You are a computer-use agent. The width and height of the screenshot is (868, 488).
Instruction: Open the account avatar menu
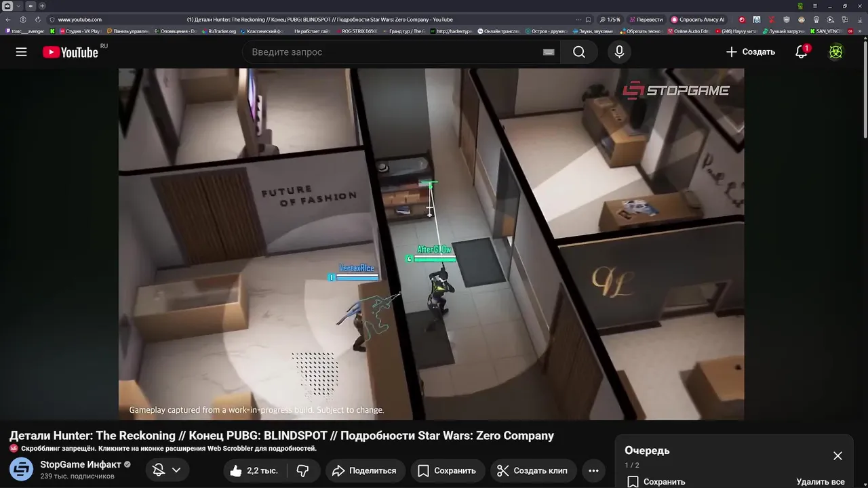click(836, 52)
